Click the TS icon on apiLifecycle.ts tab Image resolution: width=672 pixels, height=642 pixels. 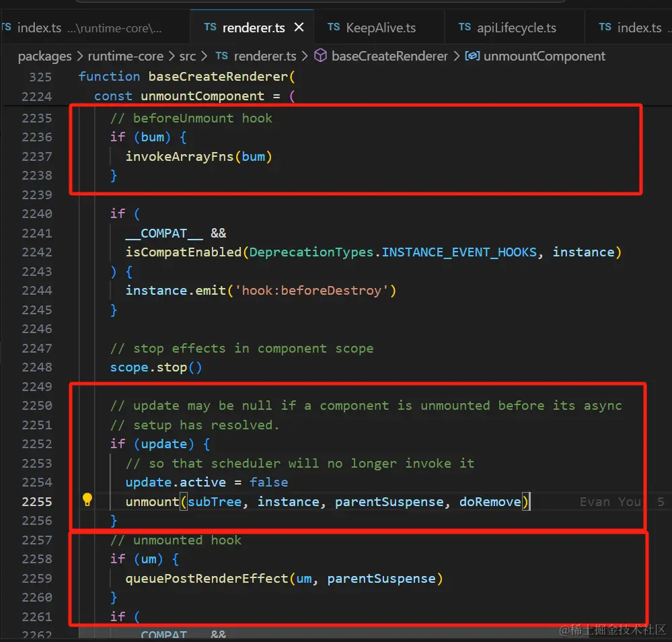(465, 28)
